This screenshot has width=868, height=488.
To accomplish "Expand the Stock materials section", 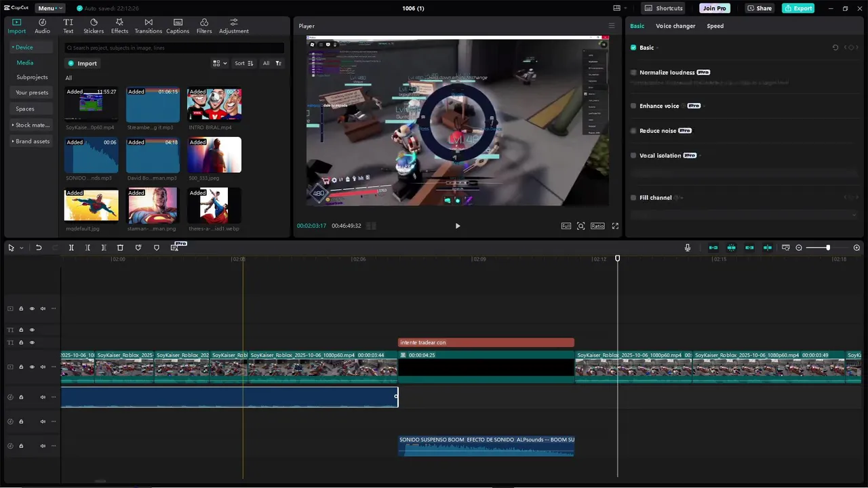I will click(x=31, y=125).
